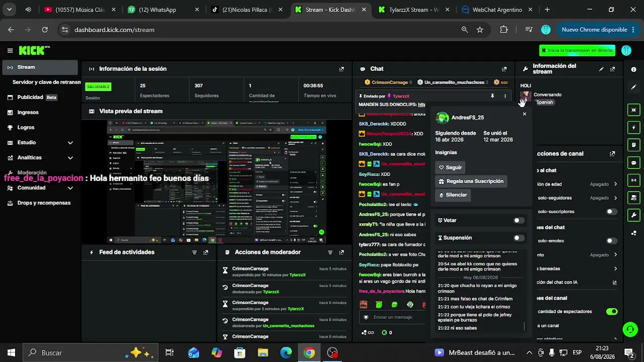Open Drops y recompensas in the sidebar

pos(40,203)
